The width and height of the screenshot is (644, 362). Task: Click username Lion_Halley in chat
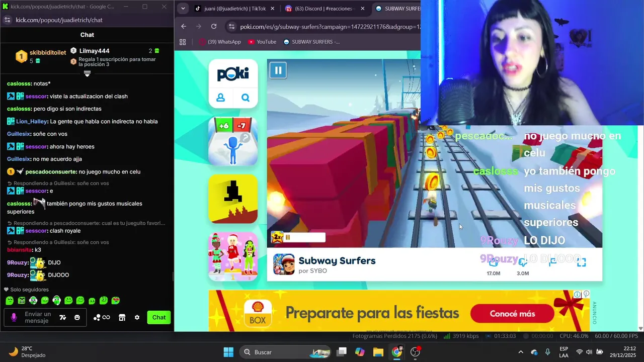pos(31,121)
